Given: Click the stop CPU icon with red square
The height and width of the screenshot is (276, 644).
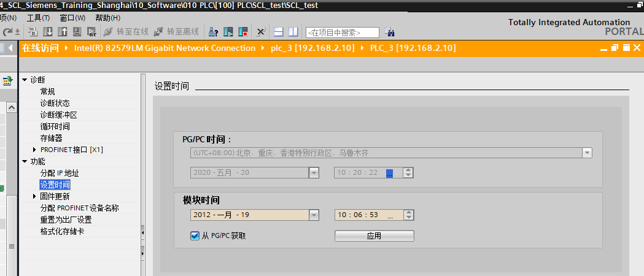Looking at the screenshot, I should [x=242, y=31].
